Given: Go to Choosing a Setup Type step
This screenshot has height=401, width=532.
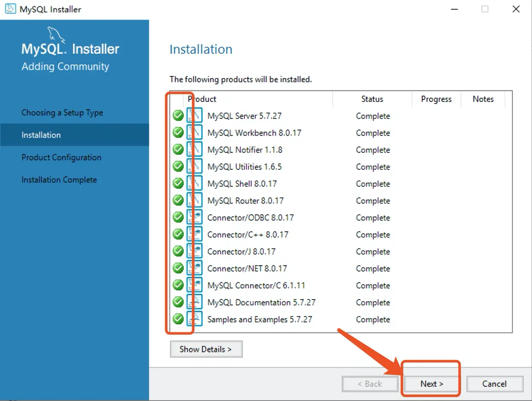Looking at the screenshot, I should click(62, 113).
